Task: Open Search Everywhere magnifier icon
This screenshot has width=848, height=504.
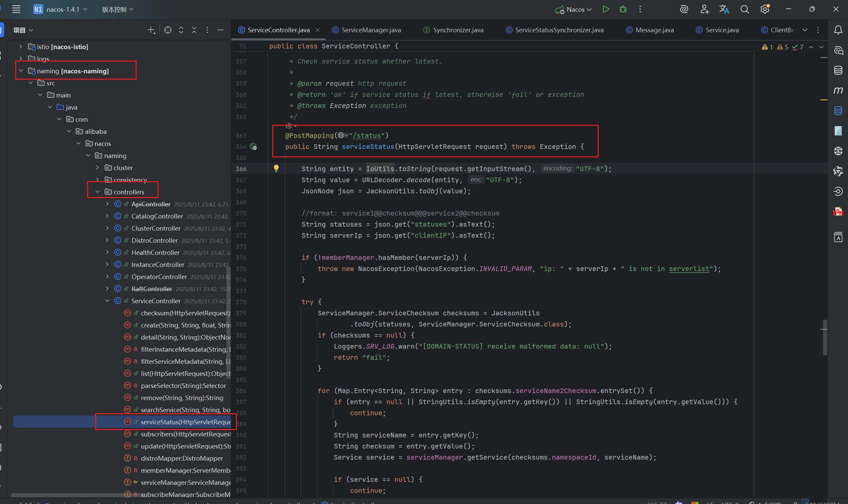Action: 744,9
